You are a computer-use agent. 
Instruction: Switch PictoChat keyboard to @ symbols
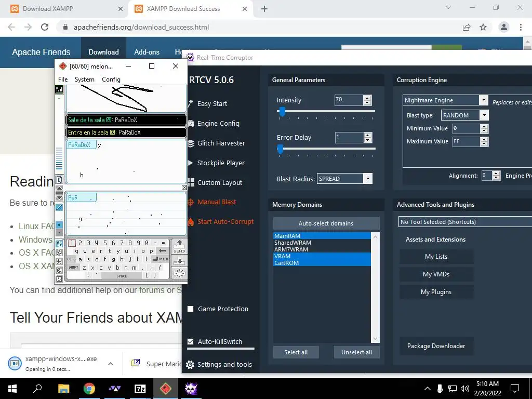tap(59, 270)
